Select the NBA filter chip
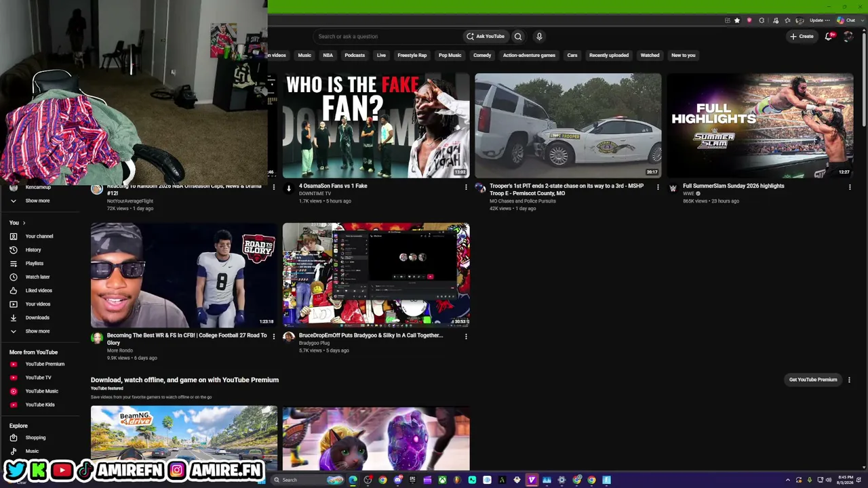 click(x=328, y=56)
